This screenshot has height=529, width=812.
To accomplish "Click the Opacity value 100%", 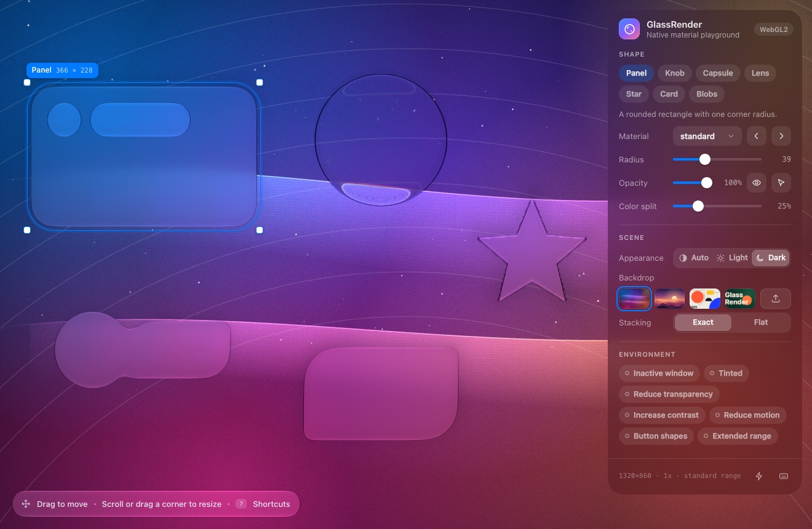I will point(733,183).
